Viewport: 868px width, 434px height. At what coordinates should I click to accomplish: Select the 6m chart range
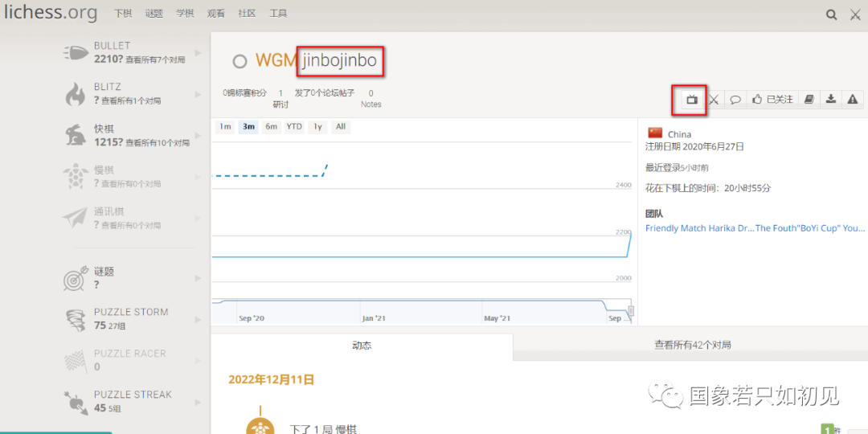[x=272, y=127]
